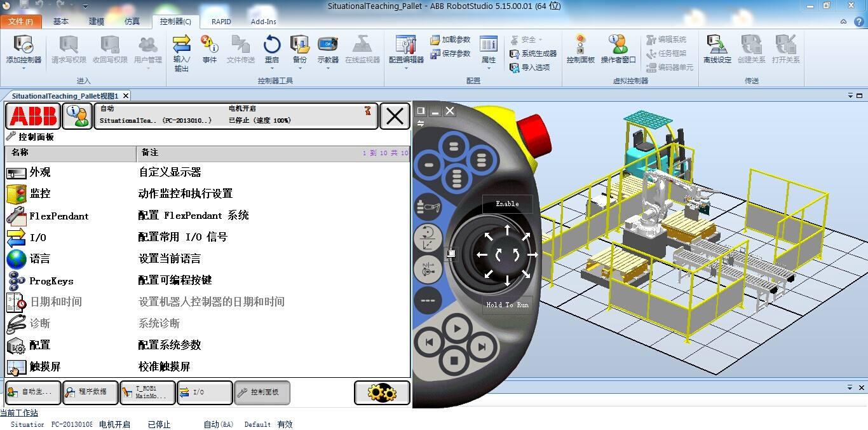
Task: Toggle motion mode reorient/linear hard button
Action: pos(428,238)
